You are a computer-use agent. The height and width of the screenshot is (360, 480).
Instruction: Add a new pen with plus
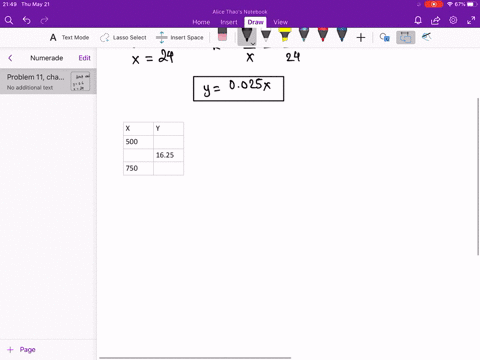[x=361, y=37]
